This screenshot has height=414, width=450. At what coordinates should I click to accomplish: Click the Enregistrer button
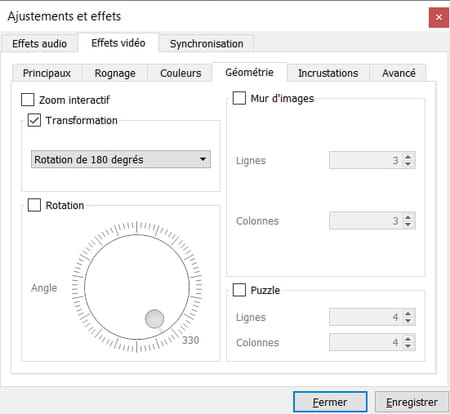pos(412,402)
